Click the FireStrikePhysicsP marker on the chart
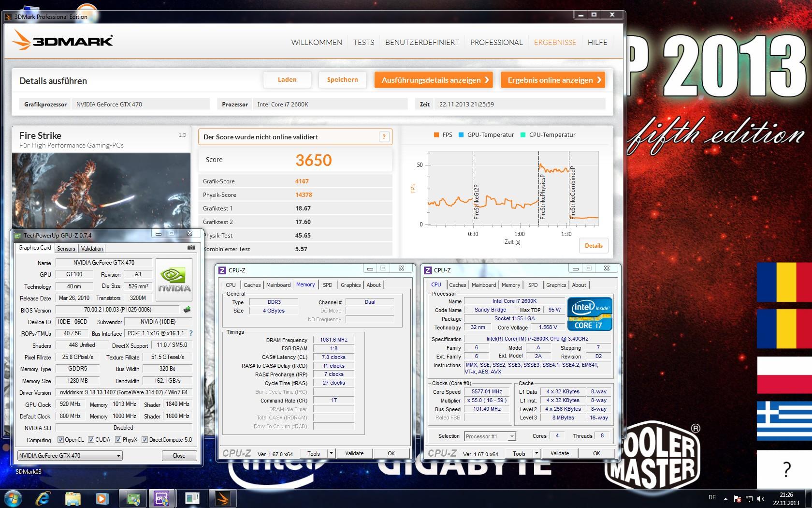The height and width of the screenshot is (508, 812). point(542,197)
